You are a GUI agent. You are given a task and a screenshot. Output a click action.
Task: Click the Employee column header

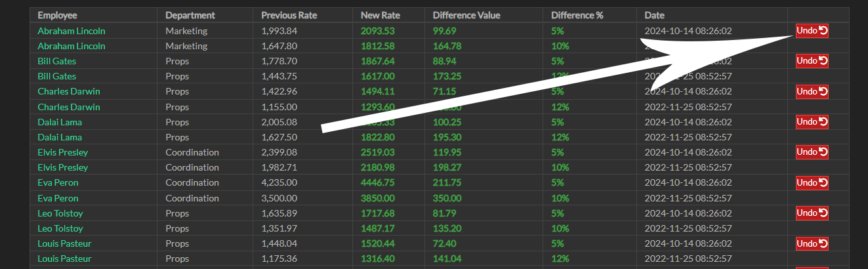[58, 15]
